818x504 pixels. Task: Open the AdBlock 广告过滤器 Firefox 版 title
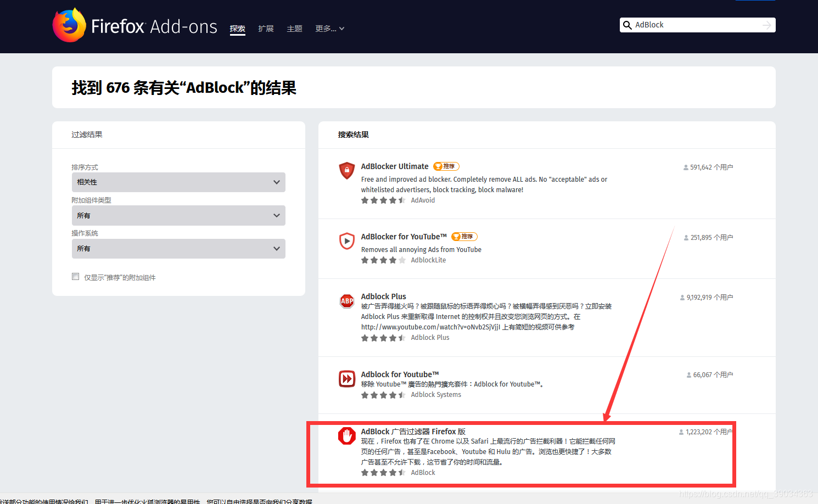coord(413,432)
